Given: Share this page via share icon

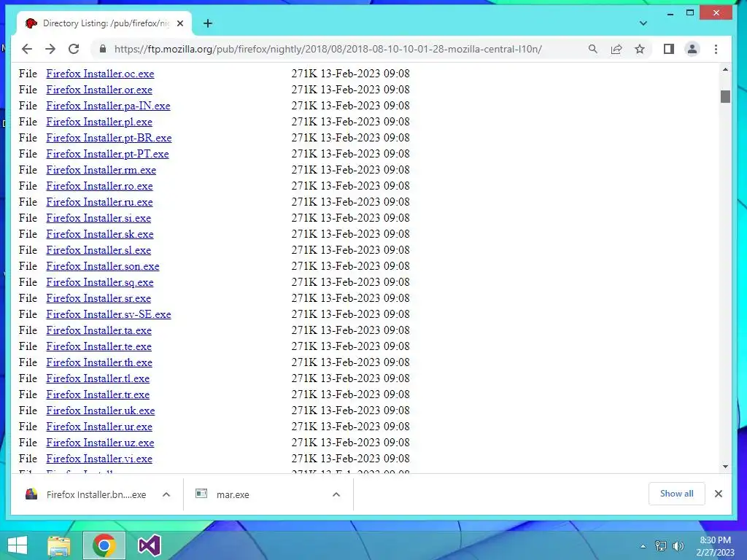Looking at the screenshot, I should click(616, 49).
